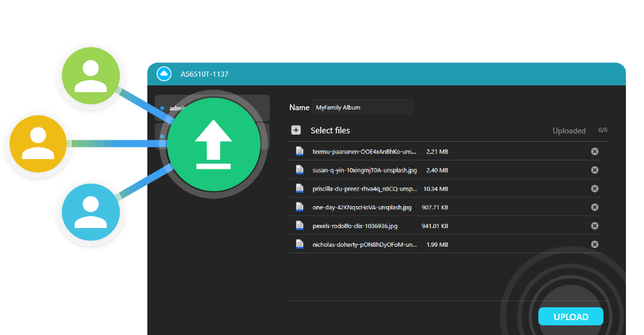
Task: Click the plus icon to add files
Action: (x=296, y=130)
